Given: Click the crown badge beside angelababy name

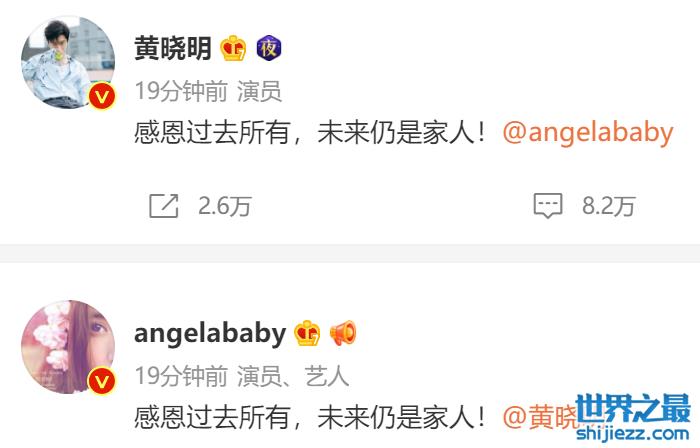Looking at the screenshot, I should coord(307,333).
